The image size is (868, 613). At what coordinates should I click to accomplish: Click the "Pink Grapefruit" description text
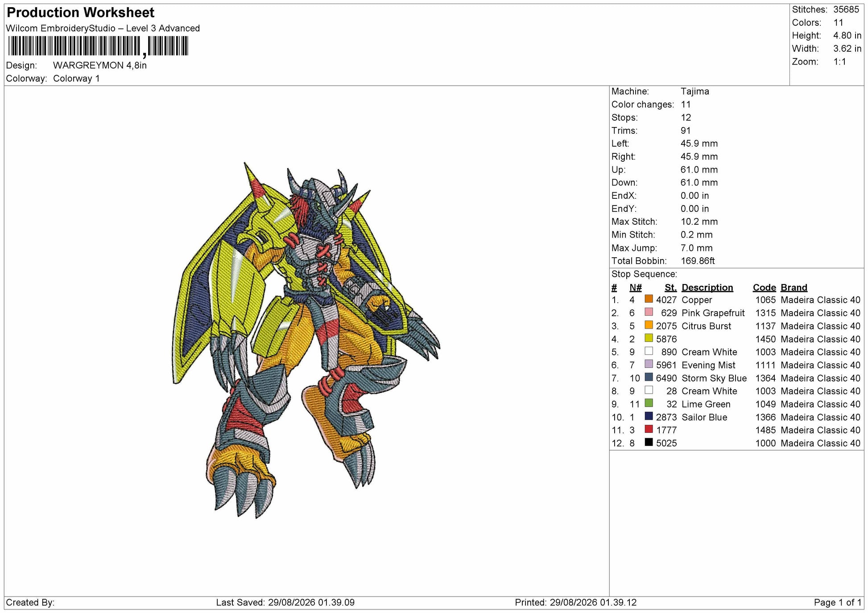(x=713, y=313)
